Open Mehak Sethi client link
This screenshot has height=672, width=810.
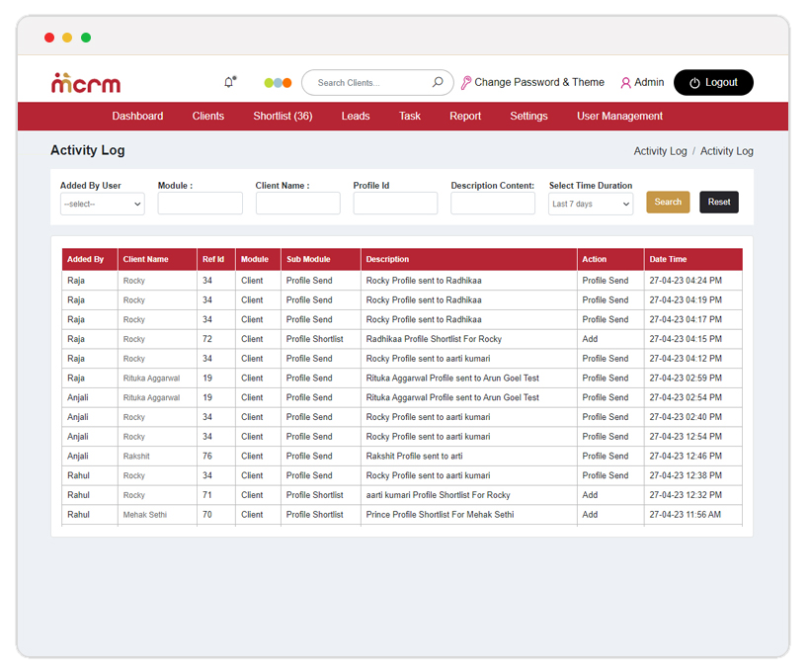[144, 515]
